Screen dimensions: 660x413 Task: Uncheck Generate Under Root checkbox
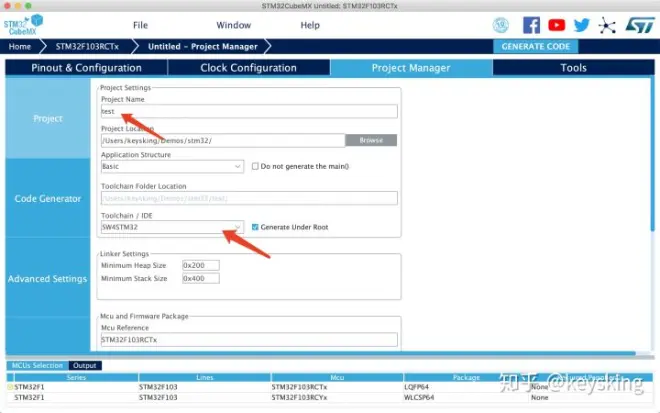pyautogui.click(x=255, y=227)
